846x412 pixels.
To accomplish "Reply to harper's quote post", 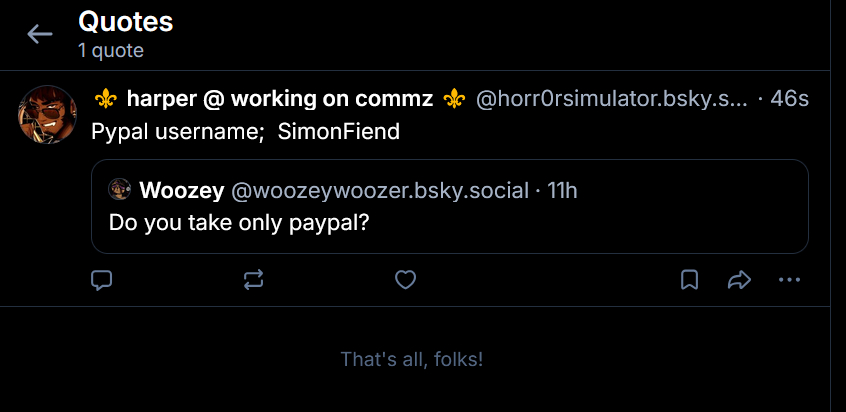I will 101,280.
